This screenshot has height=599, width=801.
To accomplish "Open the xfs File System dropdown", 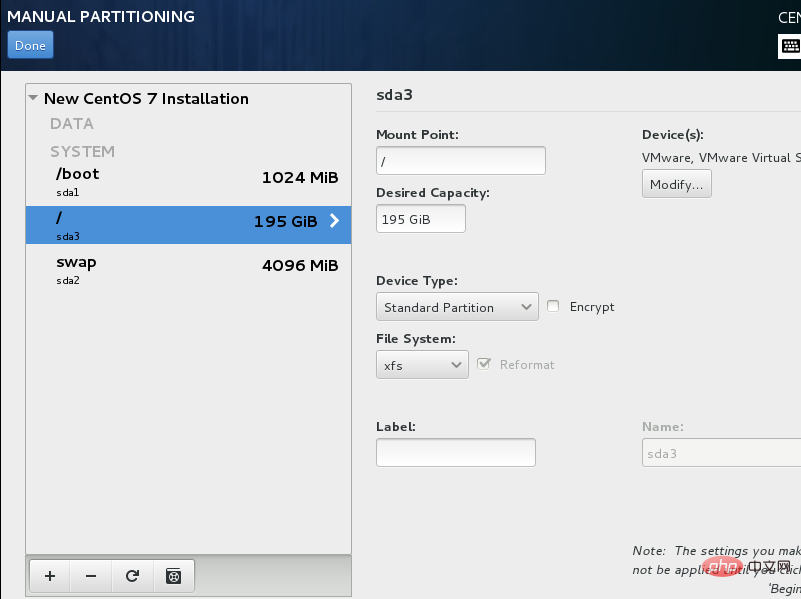I will [422, 365].
